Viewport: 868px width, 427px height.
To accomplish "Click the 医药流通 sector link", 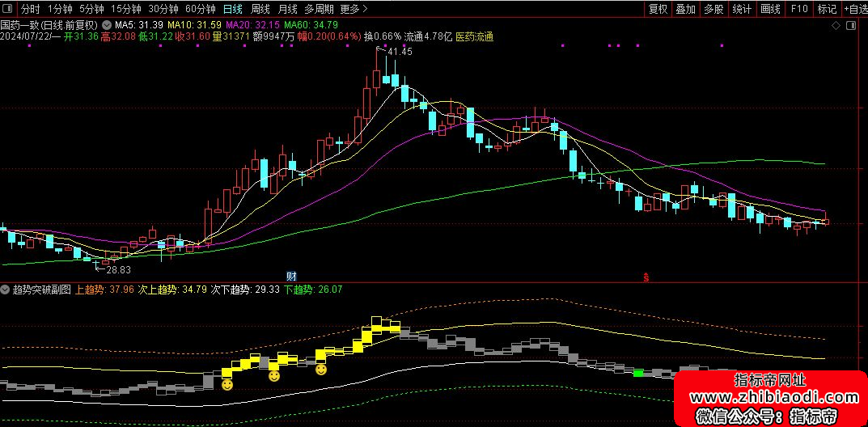I will pyautogui.click(x=475, y=36).
